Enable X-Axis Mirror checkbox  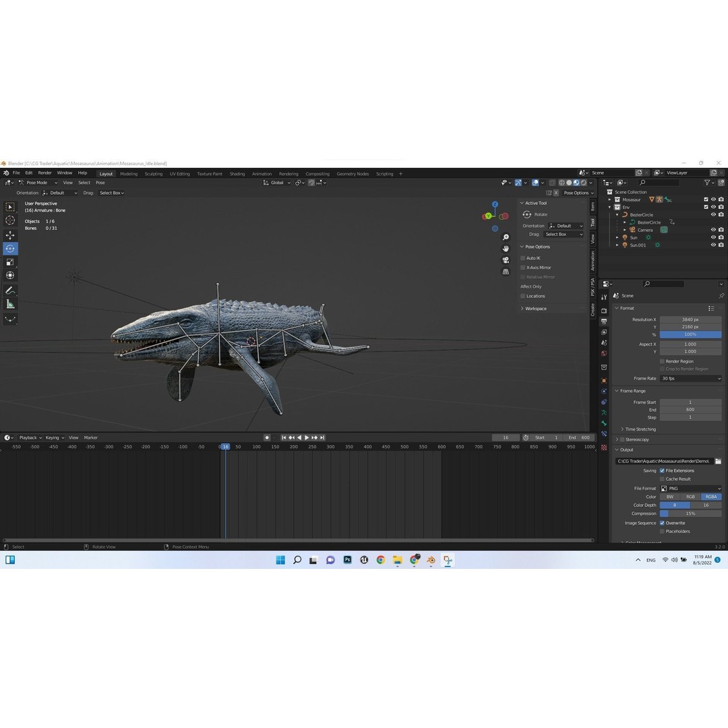point(523,268)
